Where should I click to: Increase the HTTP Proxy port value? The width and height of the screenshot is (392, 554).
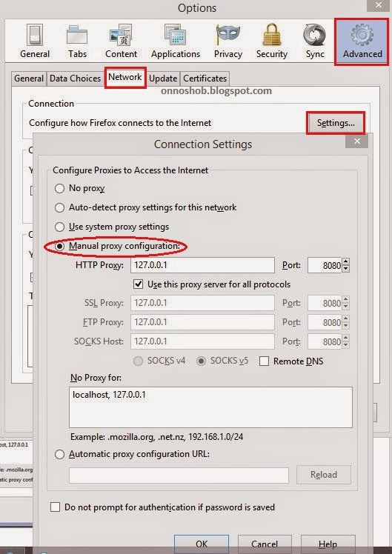346,261
